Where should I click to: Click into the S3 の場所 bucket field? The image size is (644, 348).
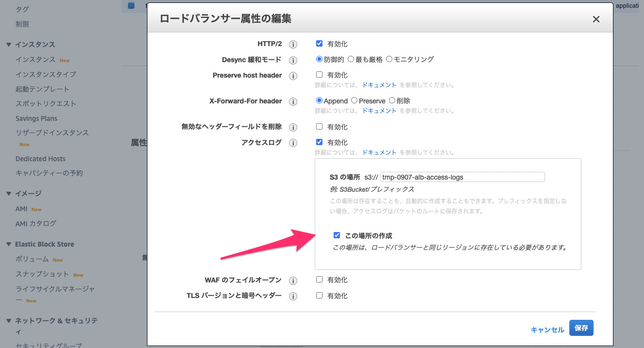coord(463,177)
